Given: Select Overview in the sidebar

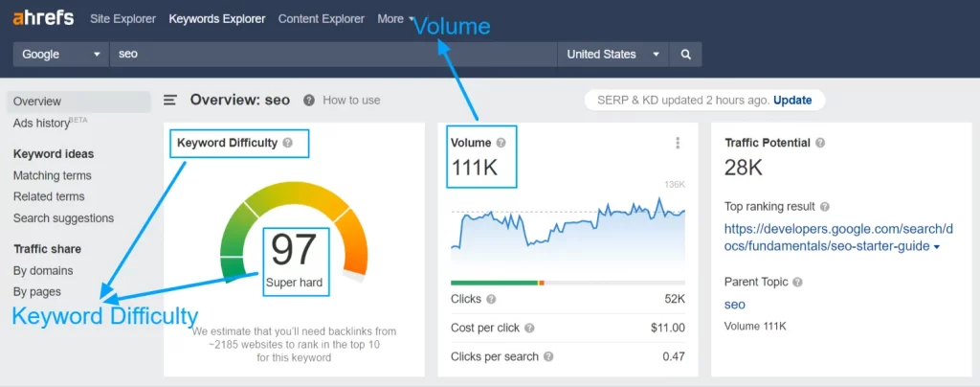Looking at the screenshot, I should tap(78, 102).
